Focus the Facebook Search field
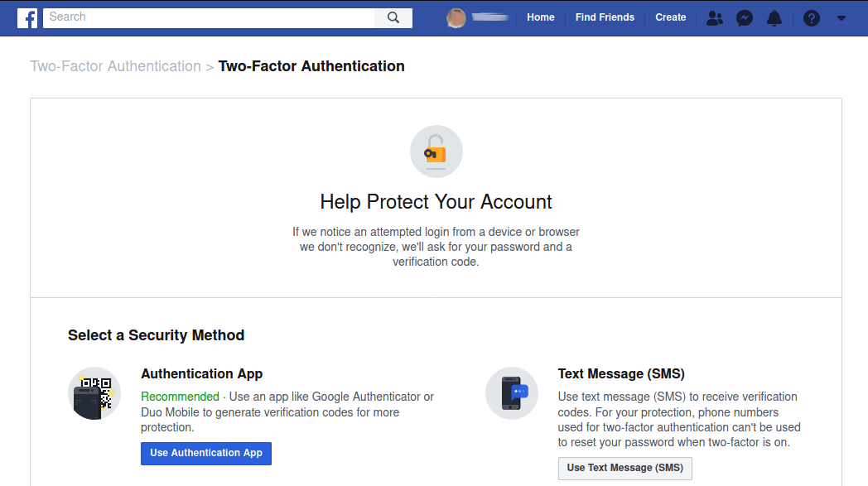 (209, 17)
